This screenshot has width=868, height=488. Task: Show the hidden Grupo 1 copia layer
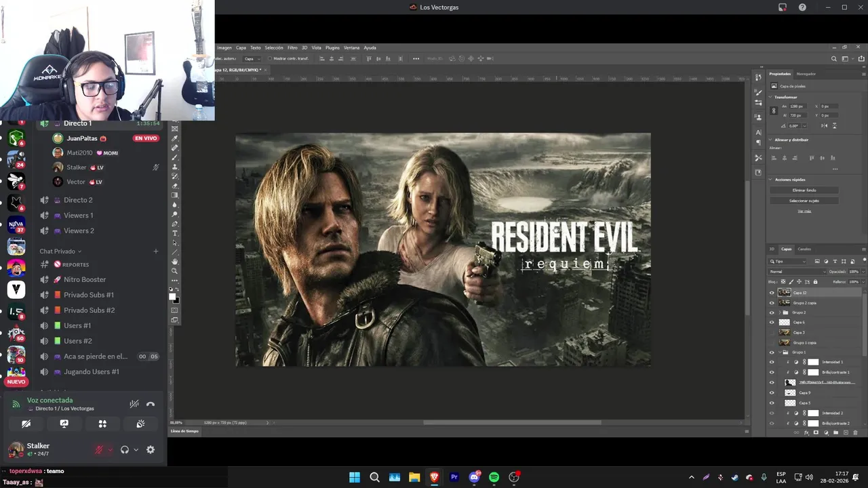(x=772, y=342)
